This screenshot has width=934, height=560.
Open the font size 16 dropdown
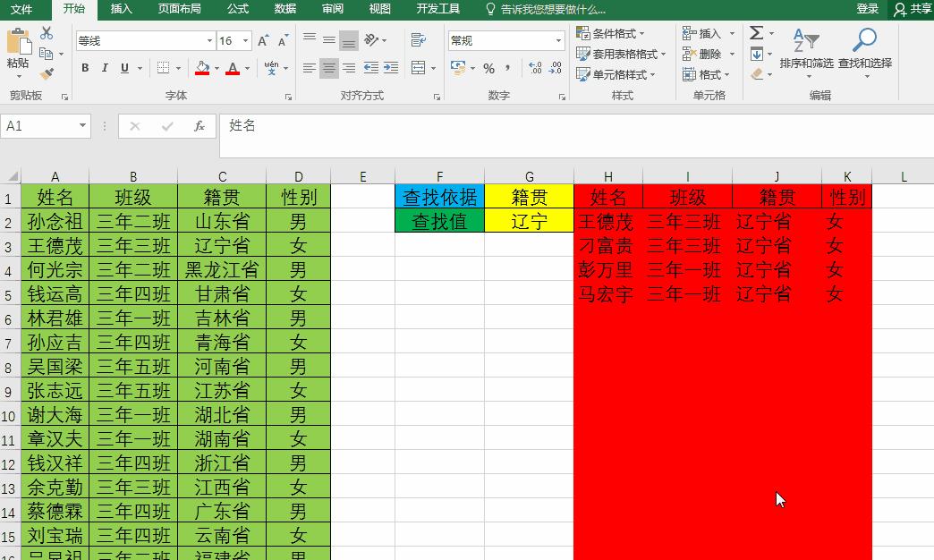click(x=244, y=40)
